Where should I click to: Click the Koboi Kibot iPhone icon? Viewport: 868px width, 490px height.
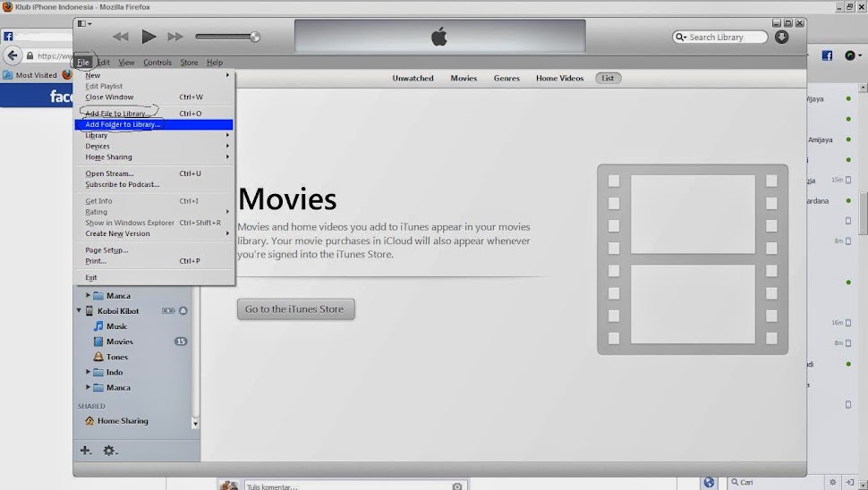[89, 311]
